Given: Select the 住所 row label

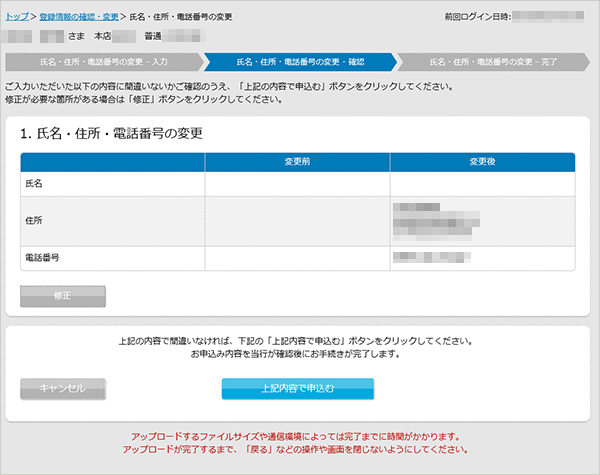Looking at the screenshot, I should click(x=34, y=221).
